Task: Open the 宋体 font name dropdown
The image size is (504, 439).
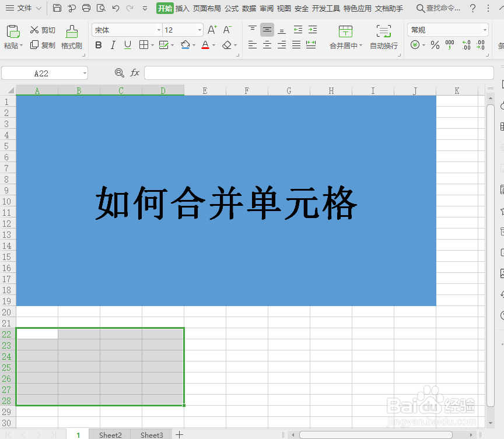Action: point(159,30)
